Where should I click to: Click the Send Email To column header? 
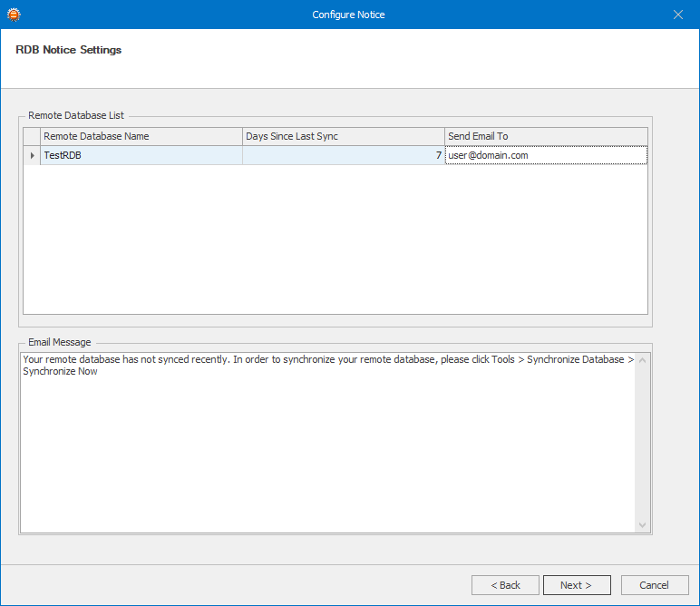click(x=546, y=136)
